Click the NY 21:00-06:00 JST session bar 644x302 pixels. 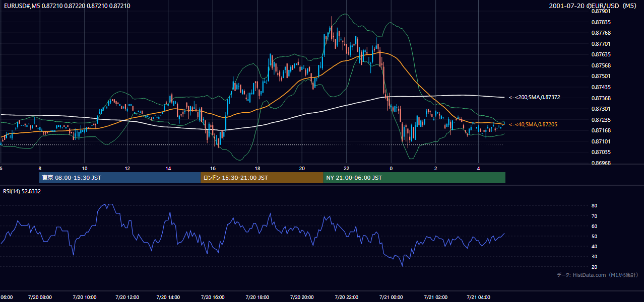[x=414, y=178]
